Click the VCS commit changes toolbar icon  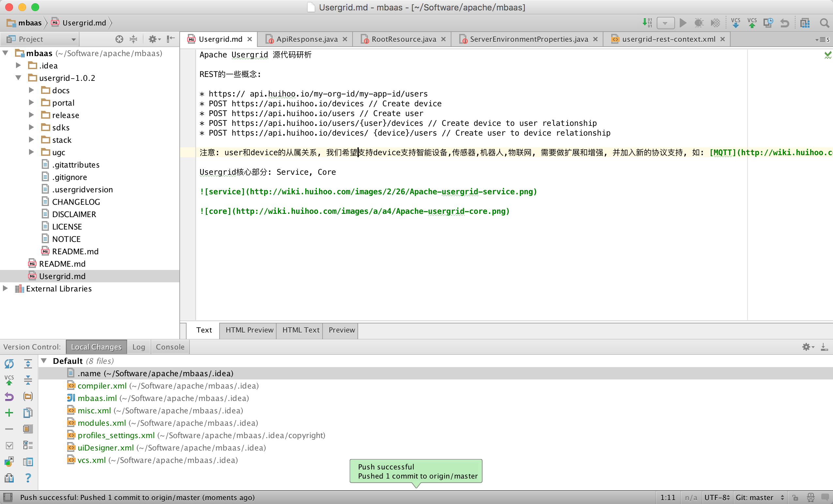click(752, 23)
